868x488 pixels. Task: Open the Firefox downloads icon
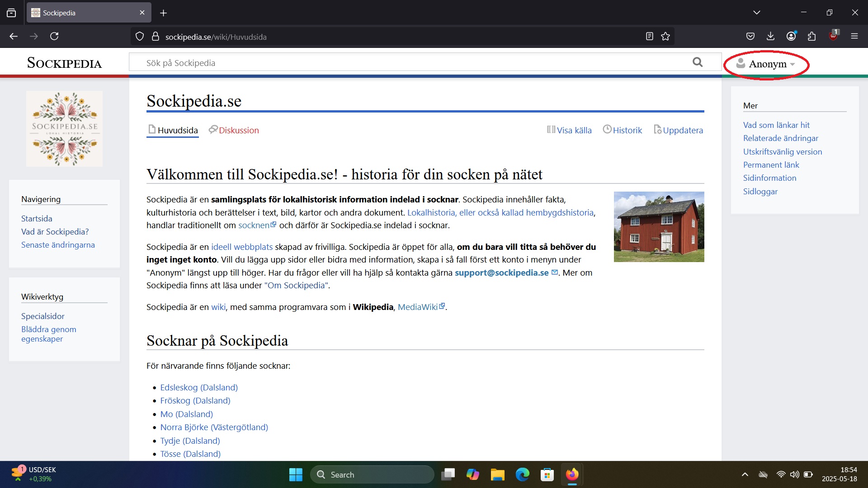[771, 37]
